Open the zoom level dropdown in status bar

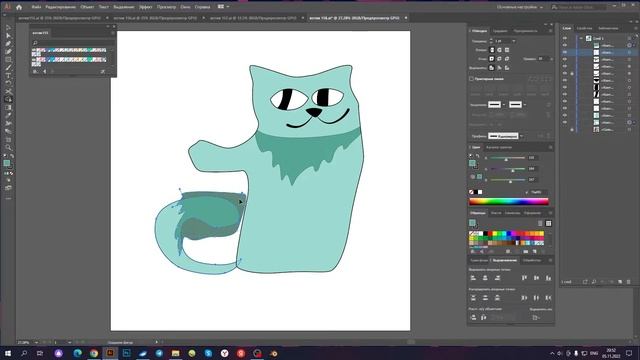(36, 342)
